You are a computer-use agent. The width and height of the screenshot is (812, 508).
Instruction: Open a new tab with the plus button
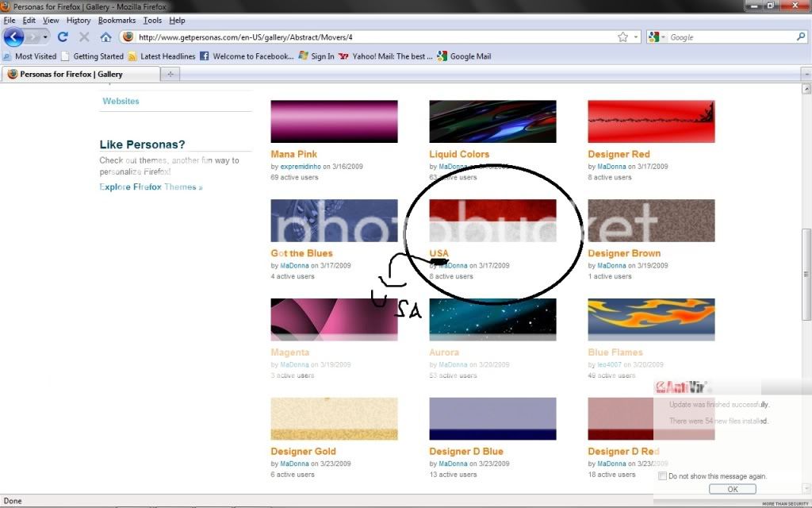170,74
